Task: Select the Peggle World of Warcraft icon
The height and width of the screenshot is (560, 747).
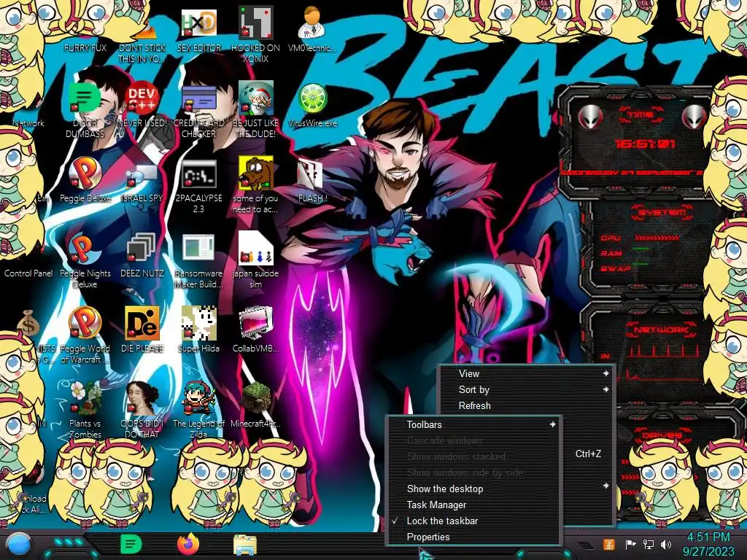Action: tap(85, 335)
